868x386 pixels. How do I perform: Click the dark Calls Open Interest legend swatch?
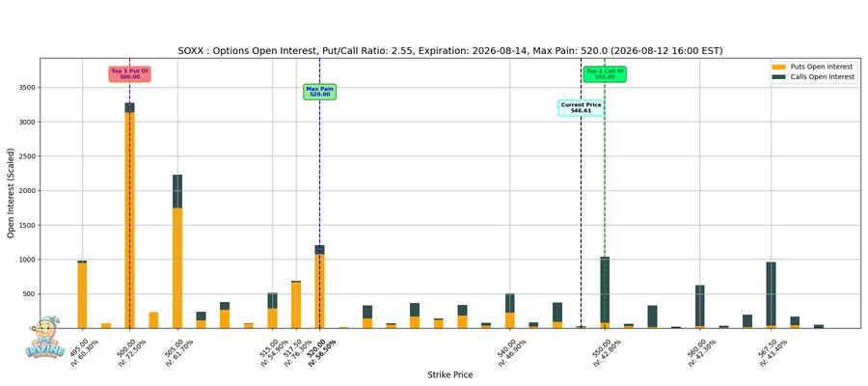click(x=779, y=77)
